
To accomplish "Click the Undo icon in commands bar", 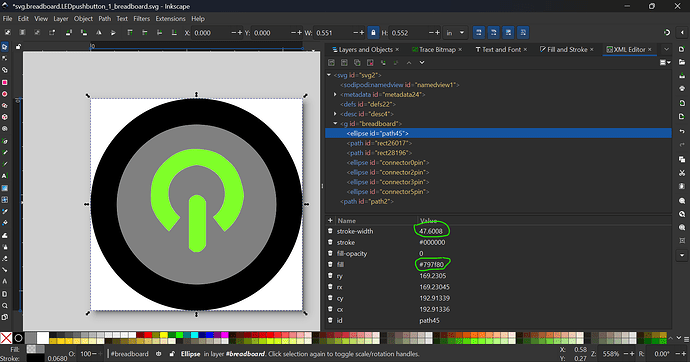I will (x=682, y=132).
